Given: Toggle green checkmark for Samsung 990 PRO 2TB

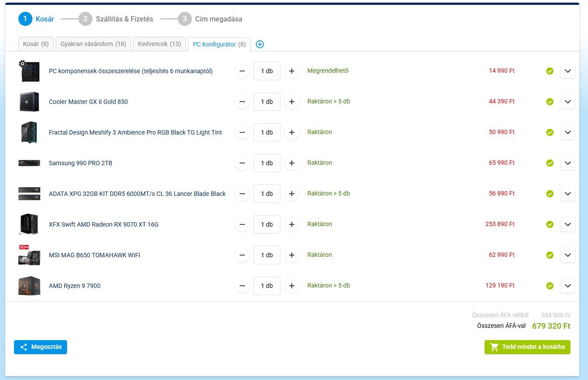Looking at the screenshot, I should (550, 163).
